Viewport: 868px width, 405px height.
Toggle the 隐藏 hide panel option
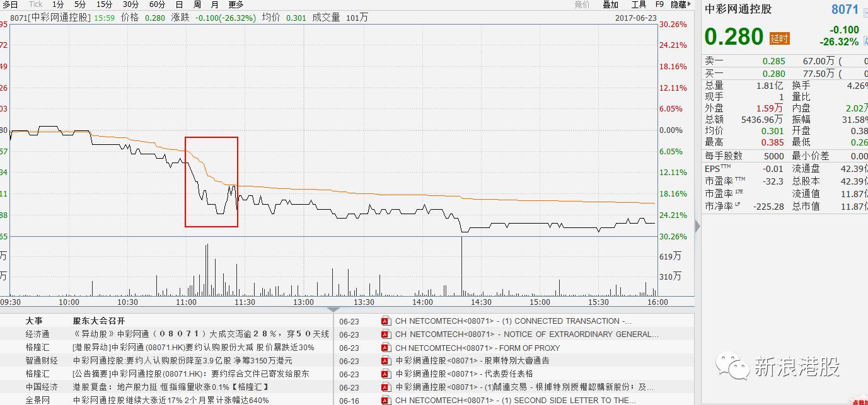coord(680,4)
